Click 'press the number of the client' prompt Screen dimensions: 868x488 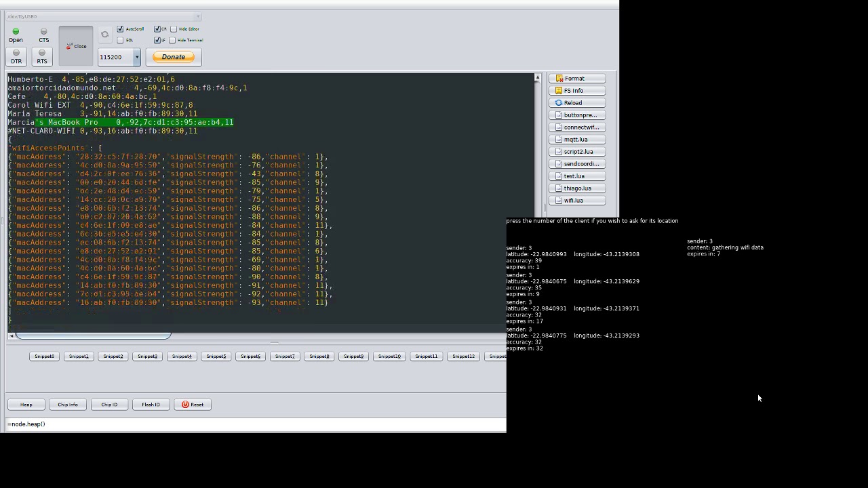[592, 221]
